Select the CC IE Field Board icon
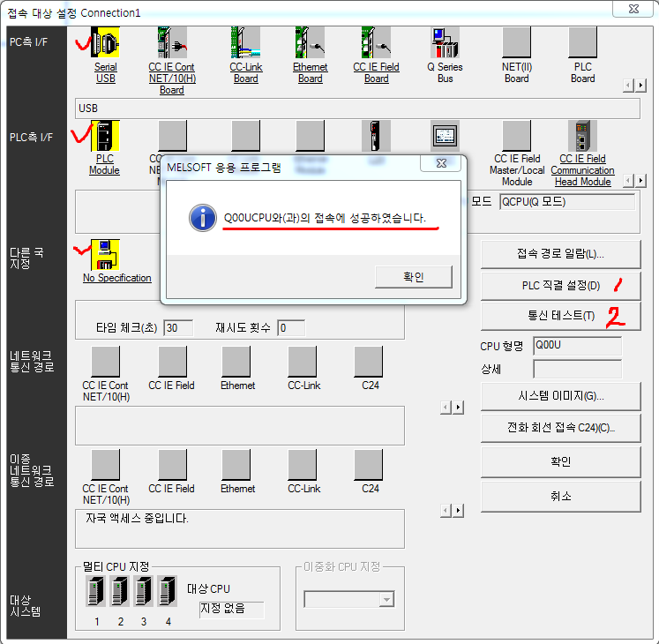659x644 pixels. tap(376, 42)
